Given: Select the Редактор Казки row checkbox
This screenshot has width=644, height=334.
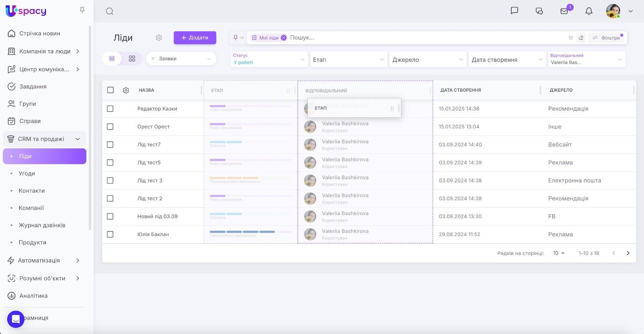Looking at the screenshot, I should click(110, 109).
